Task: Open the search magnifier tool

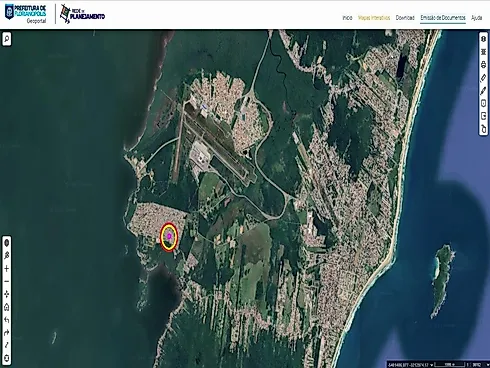Action: pyautogui.click(x=7, y=39)
